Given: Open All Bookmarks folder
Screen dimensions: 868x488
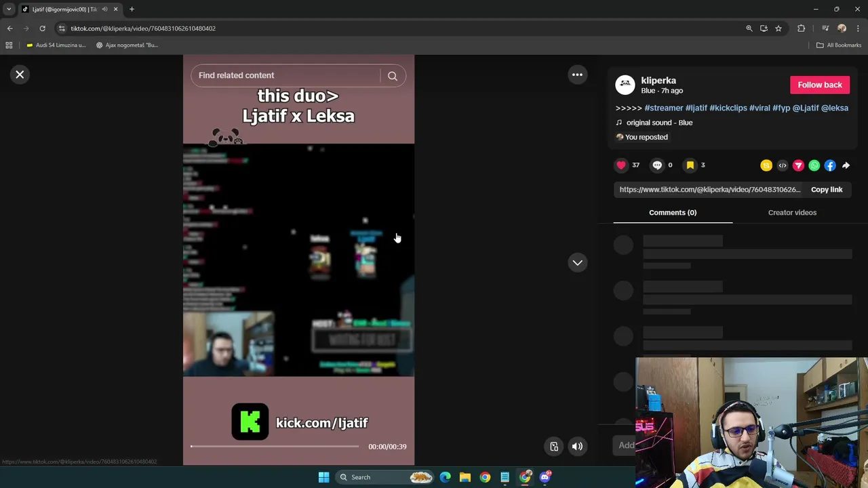Looking at the screenshot, I should [839, 45].
